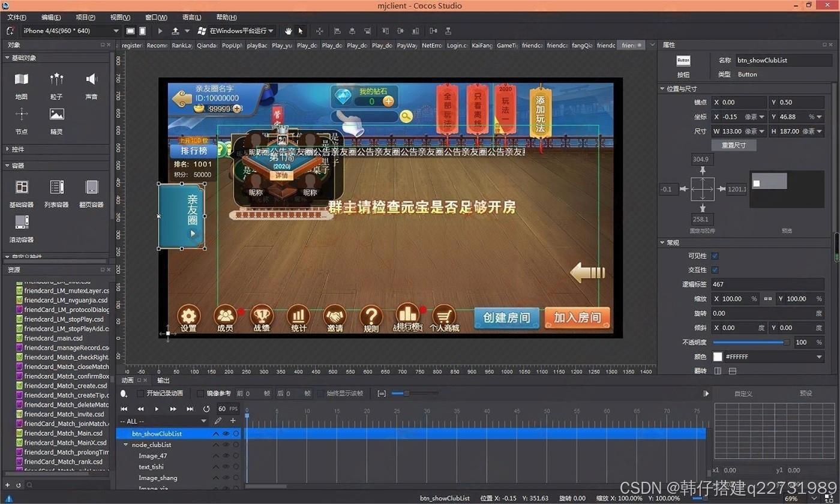Click the pencil edit animation icon
This screenshot has width=840, height=504.
218,421
